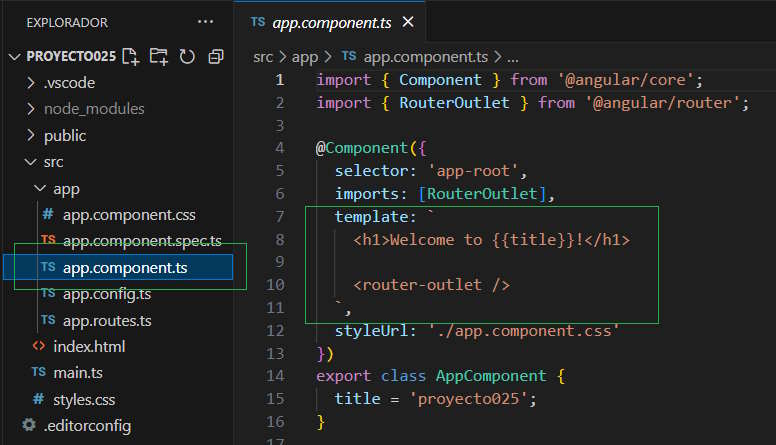
Task: Place cursor on 'app-root' selector value
Action: pyautogui.click(x=474, y=171)
